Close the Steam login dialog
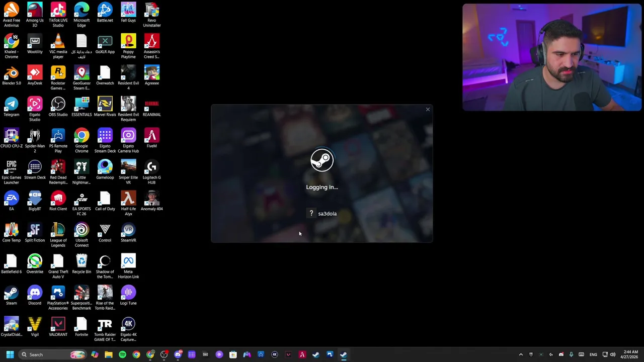This screenshot has width=644, height=362. (428, 109)
